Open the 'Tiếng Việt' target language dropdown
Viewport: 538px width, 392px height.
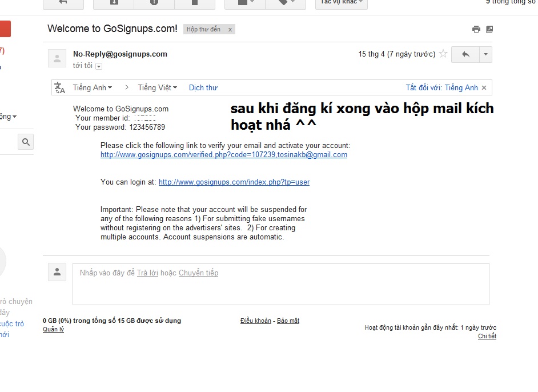[158, 88]
